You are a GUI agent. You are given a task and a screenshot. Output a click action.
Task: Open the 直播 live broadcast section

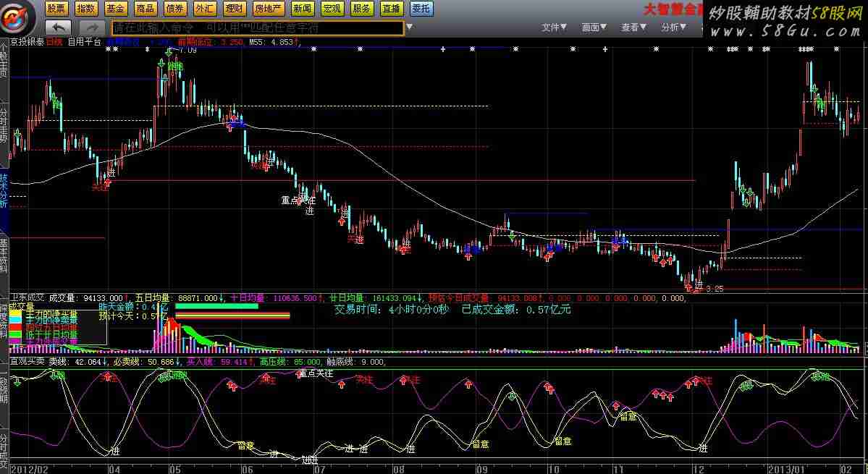point(392,8)
